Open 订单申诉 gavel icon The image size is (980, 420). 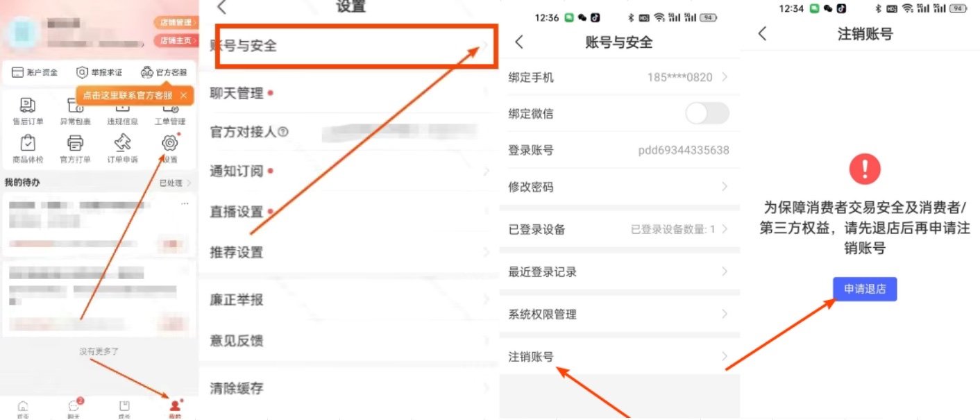[x=123, y=143]
